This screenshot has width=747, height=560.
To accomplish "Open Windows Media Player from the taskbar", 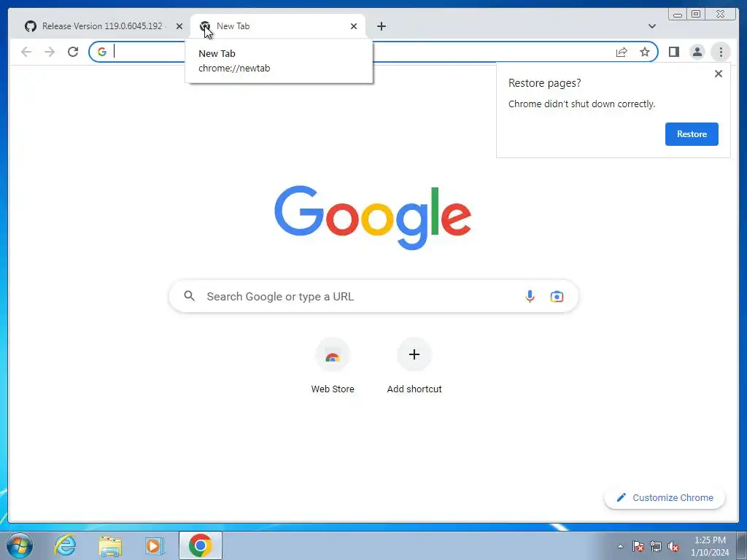I will pyautogui.click(x=155, y=545).
